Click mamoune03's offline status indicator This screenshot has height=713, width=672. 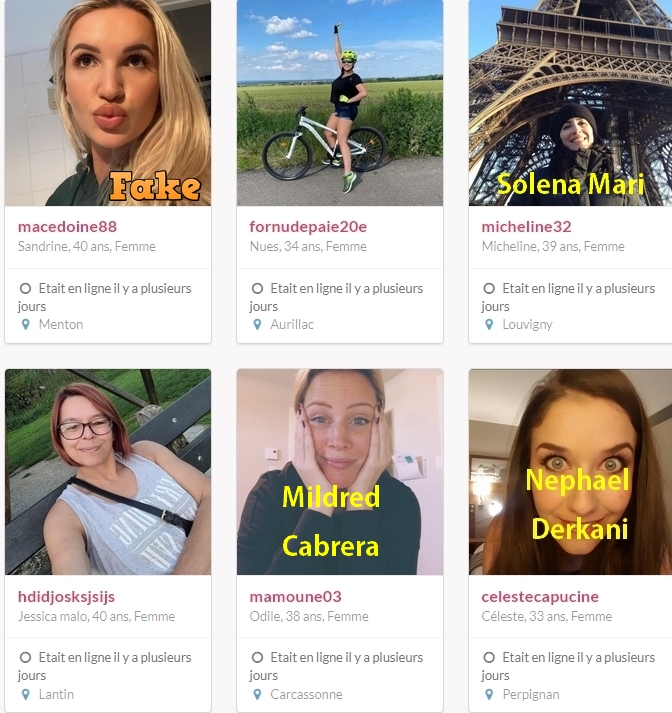tap(257, 658)
